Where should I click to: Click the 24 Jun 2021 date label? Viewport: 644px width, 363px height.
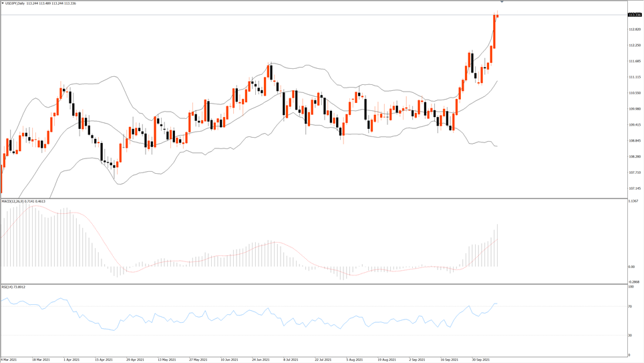[x=261, y=360]
